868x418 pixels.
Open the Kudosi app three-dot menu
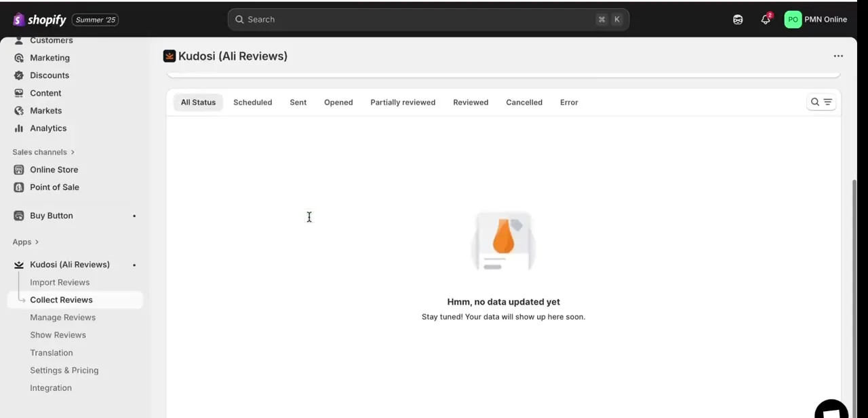point(838,56)
